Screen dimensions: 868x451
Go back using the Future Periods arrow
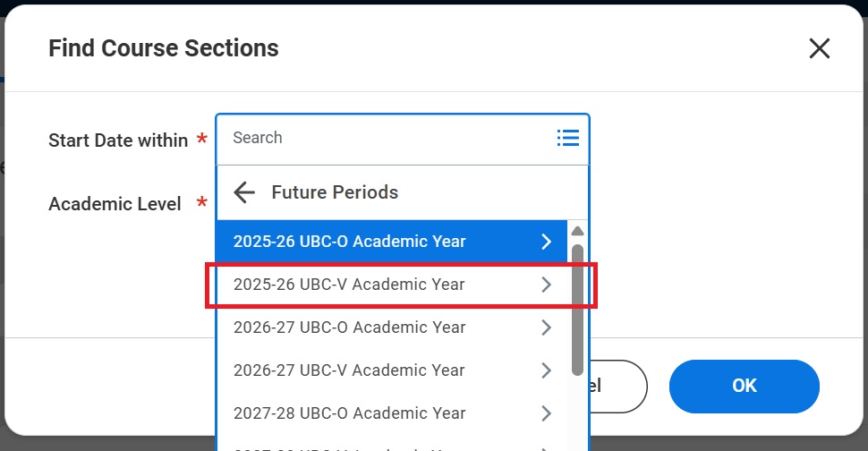point(244,192)
